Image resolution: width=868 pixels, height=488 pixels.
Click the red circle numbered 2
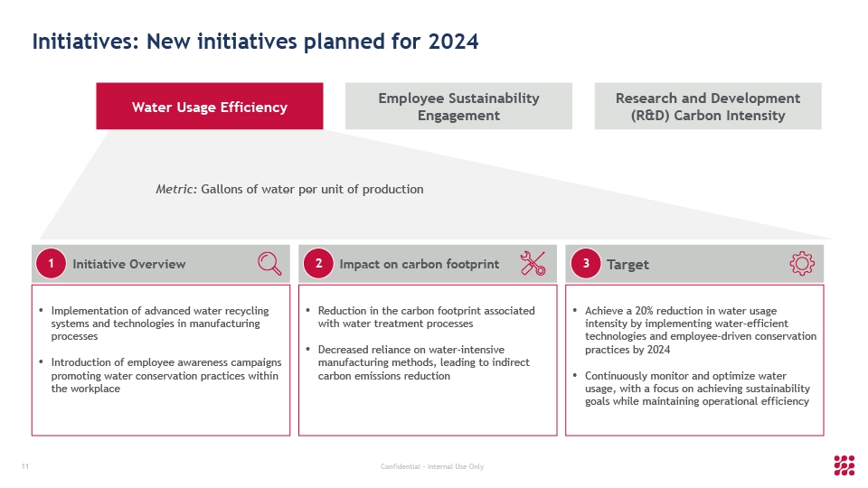pyautogui.click(x=318, y=263)
